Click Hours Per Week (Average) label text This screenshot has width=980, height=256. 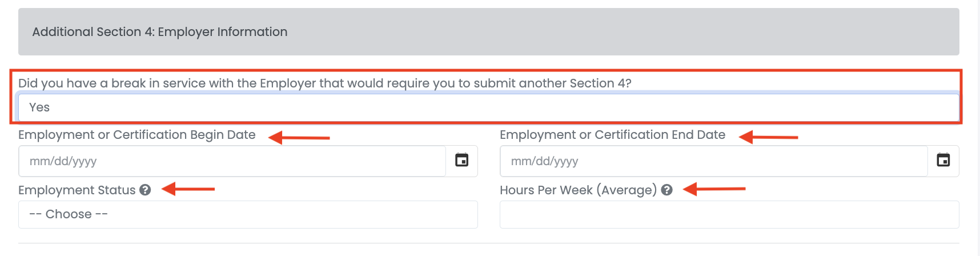pyautogui.click(x=578, y=190)
